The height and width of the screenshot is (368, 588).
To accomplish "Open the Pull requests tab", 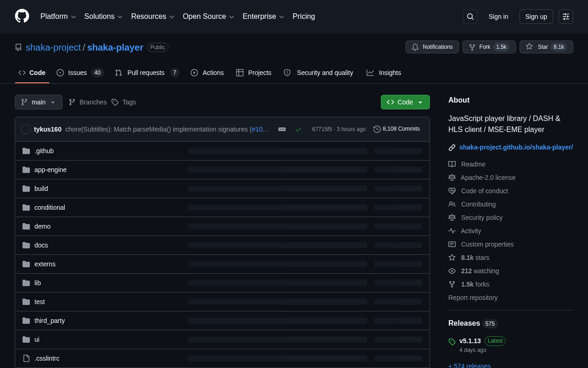I will [x=147, y=73].
